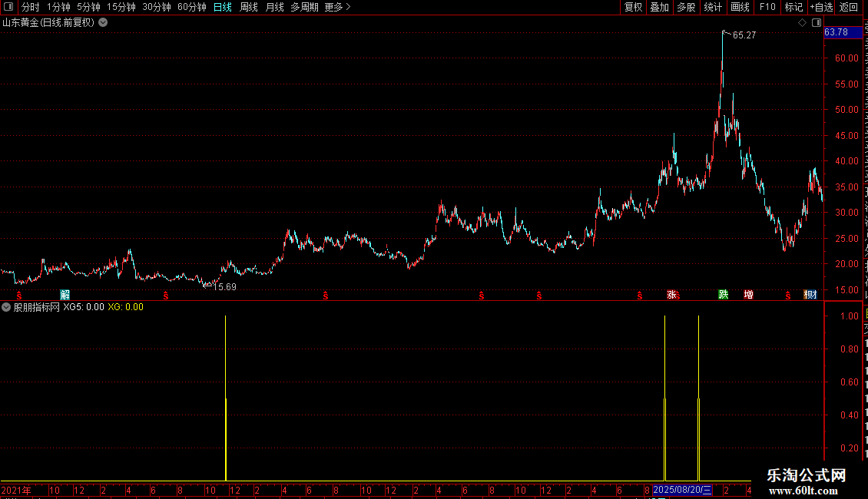The width and height of the screenshot is (868, 499).
Task: Click the 跌 event marker icon
Action: pos(723,294)
